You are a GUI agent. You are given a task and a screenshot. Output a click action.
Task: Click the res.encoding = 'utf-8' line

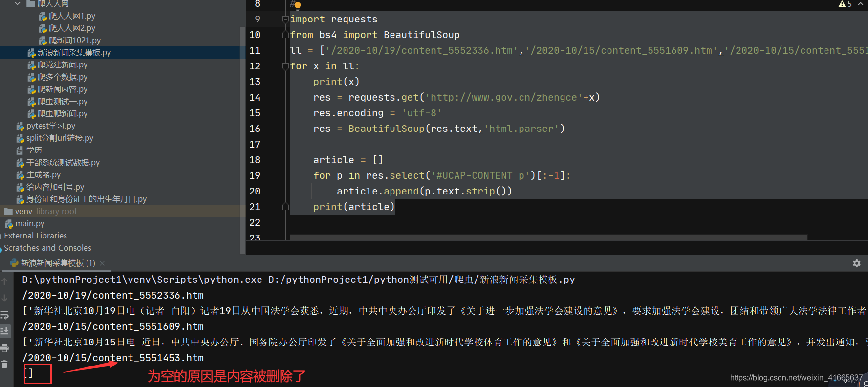[377, 113]
